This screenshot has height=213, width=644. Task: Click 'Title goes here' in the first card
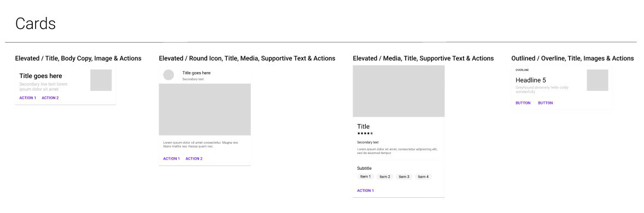(40, 76)
